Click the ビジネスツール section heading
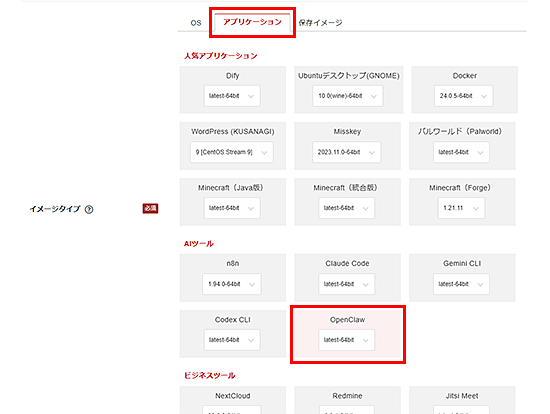This screenshot has width=550, height=414. click(209, 375)
